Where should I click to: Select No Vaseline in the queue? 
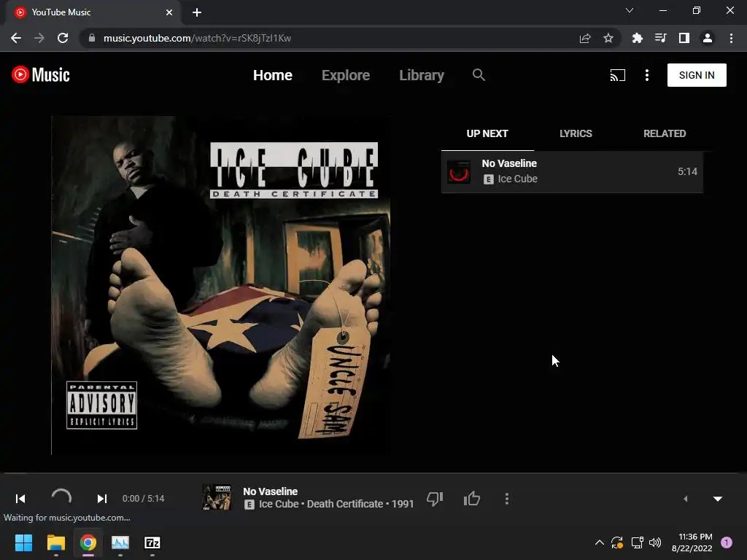coord(572,172)
